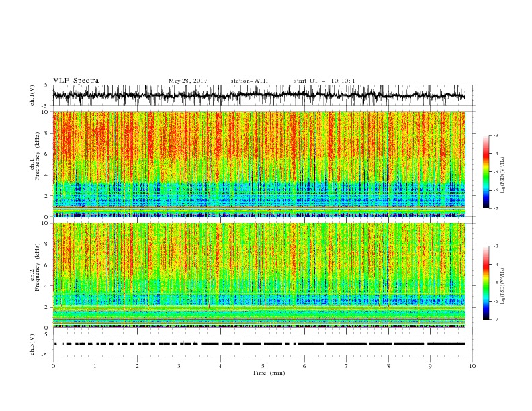Select the ch.1 "Frequency (kHz)" axis label
This screenshot has width=532, height=411.
coord(38,156)
